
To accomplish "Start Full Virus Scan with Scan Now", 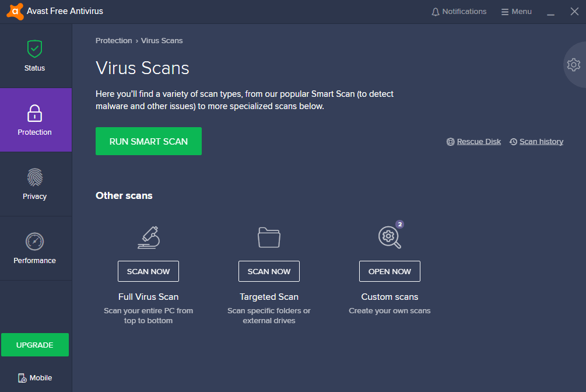I will pyautogui.click(x=148, y=271).
